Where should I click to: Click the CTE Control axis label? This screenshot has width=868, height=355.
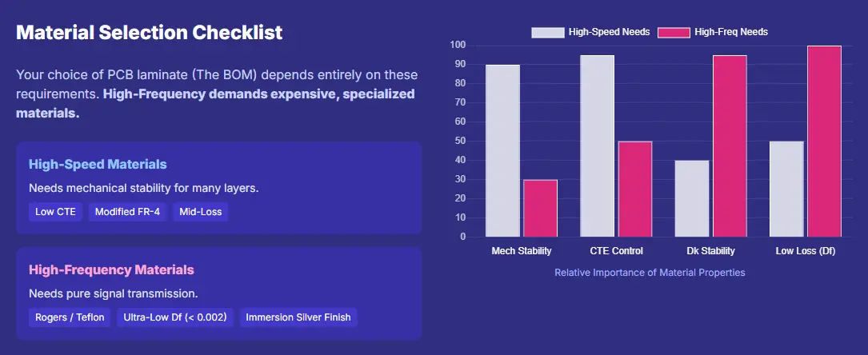(615, 251)
